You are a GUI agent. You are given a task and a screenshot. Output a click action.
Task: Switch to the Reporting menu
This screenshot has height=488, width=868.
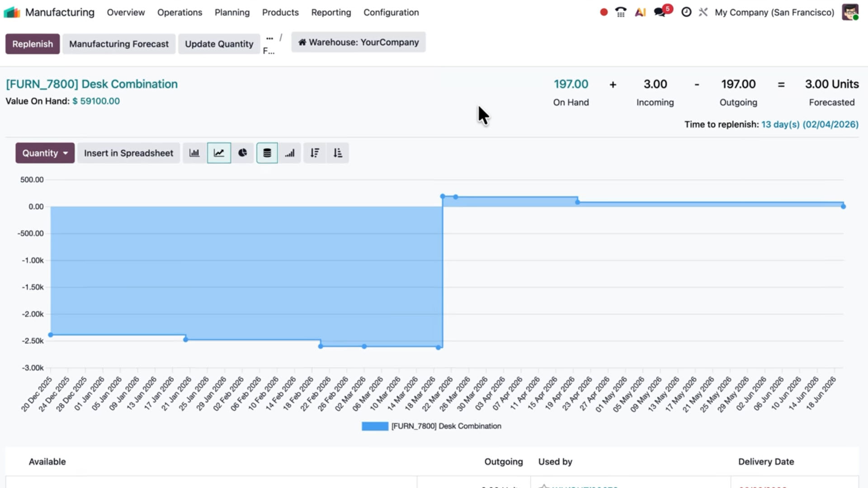click(x=331, y=12)
